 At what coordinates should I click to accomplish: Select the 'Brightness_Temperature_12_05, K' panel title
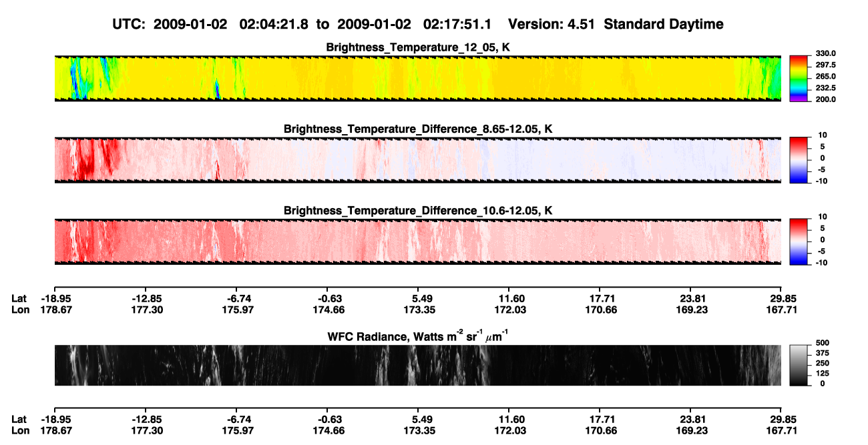(x=418, y=47)
